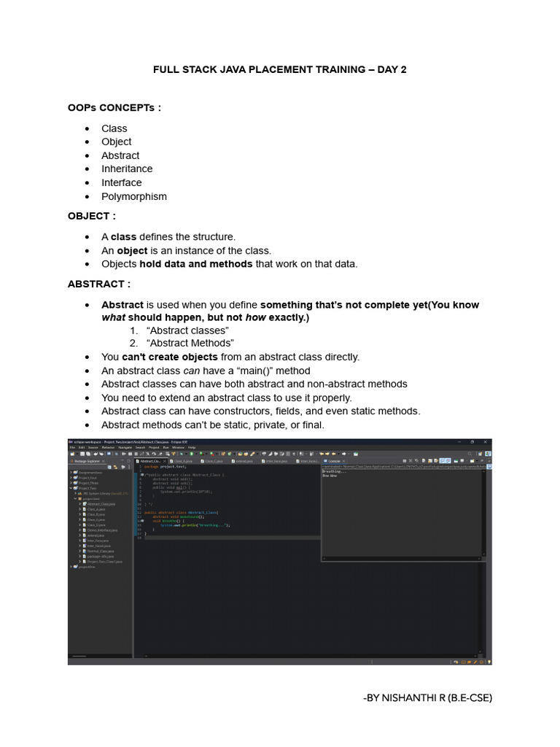Click the Remove Launch X icon in Console
The image size is (560, 747).
tap(411, 461)
